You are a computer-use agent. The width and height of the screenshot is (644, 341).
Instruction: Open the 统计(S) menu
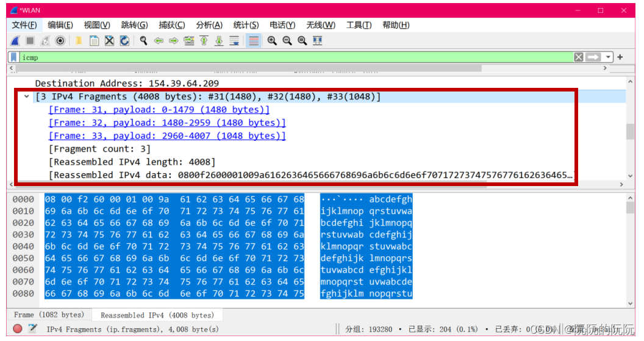point(246,25)
